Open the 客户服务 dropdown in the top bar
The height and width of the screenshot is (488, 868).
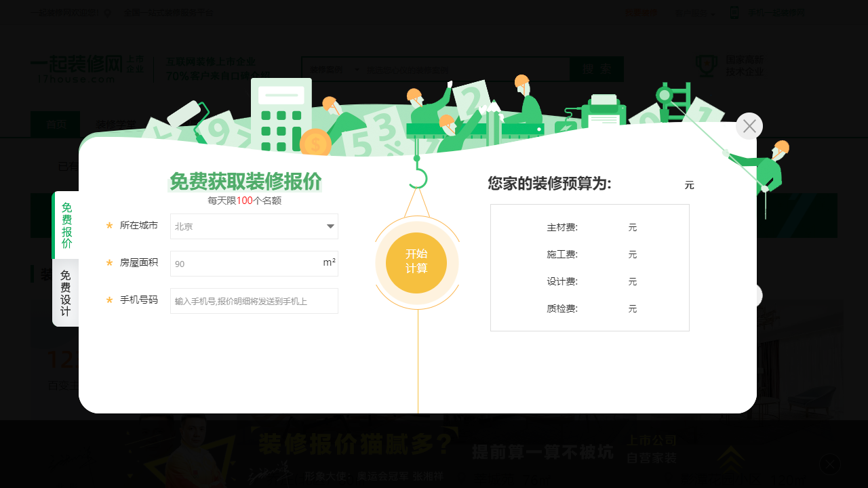tap(693, 12)
